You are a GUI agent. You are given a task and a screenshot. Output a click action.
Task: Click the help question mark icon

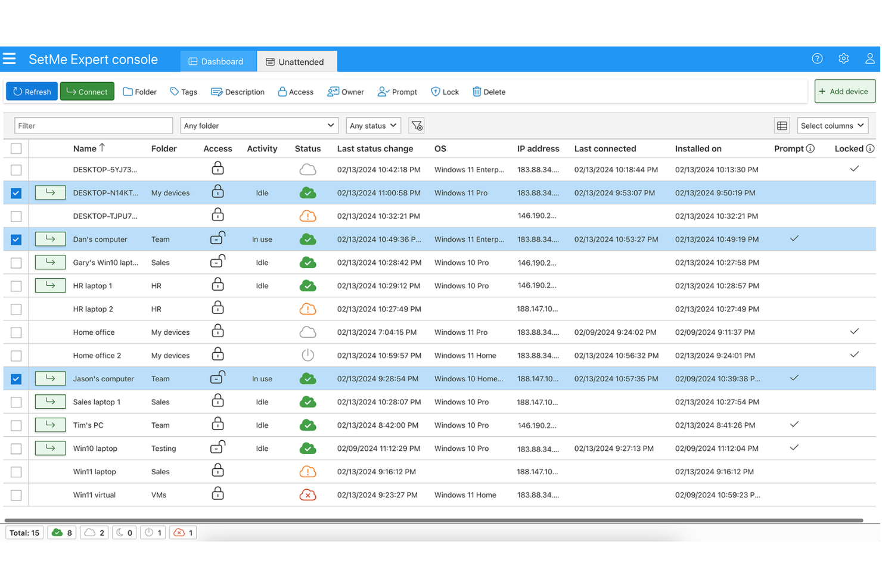817,58
